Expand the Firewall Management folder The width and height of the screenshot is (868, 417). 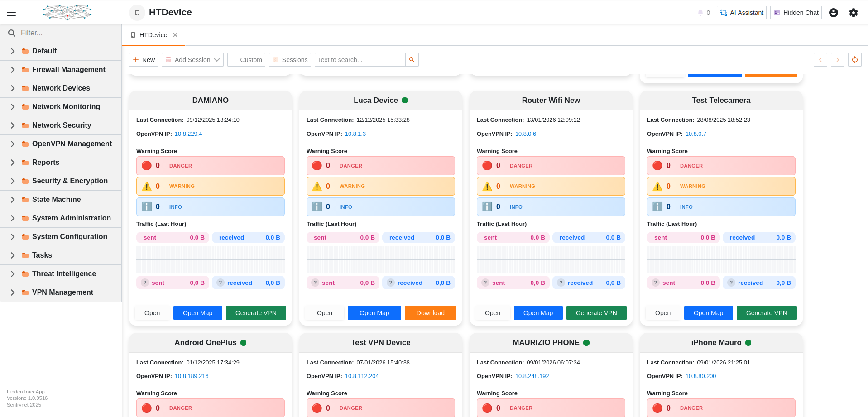click(13, 70)
